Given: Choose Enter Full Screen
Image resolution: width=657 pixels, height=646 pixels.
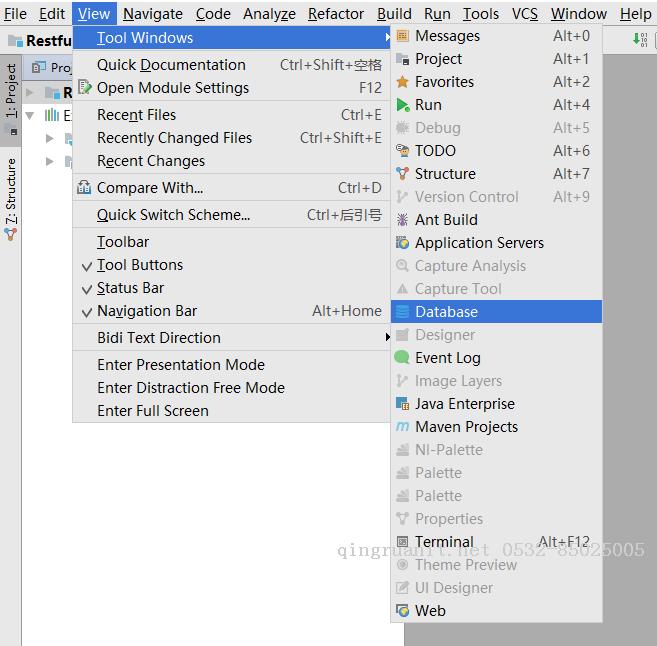Looking at the screenshot, I should point(231,411).
